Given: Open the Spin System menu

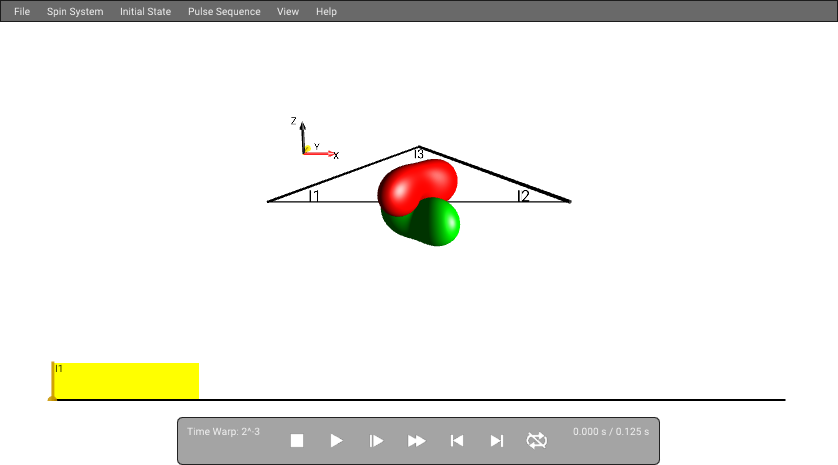Looking at the screenshot, I should [x=75, y=11].
